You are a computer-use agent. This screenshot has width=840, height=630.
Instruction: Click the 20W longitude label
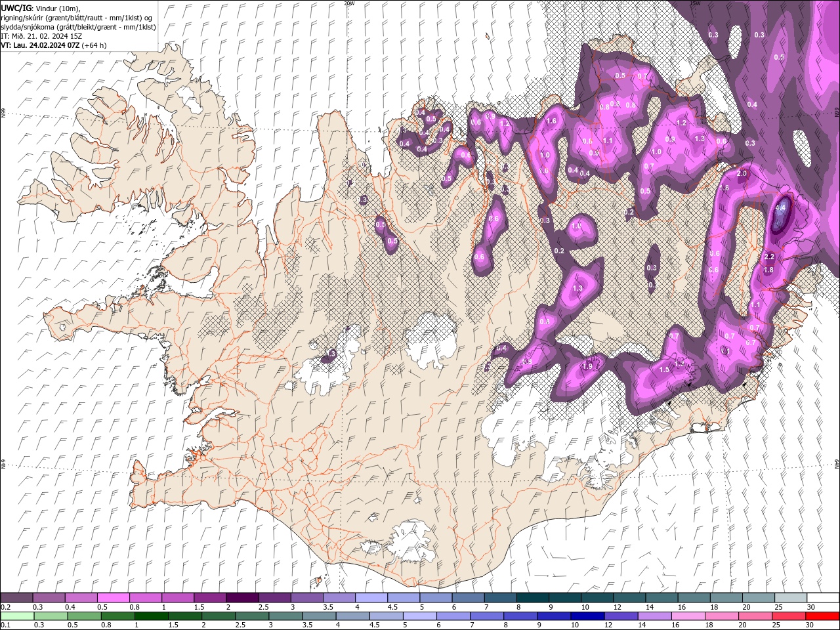coord(349,3)
